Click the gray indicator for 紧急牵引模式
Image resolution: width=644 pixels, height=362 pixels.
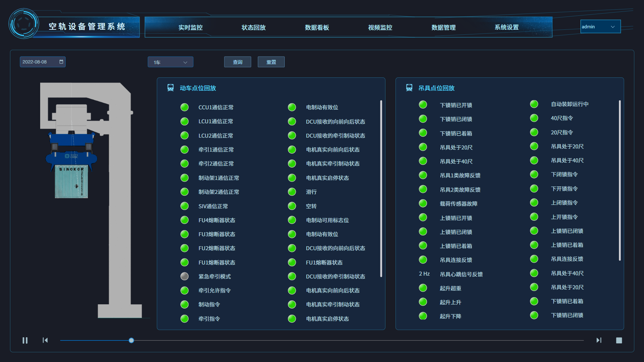click(184, 276)
